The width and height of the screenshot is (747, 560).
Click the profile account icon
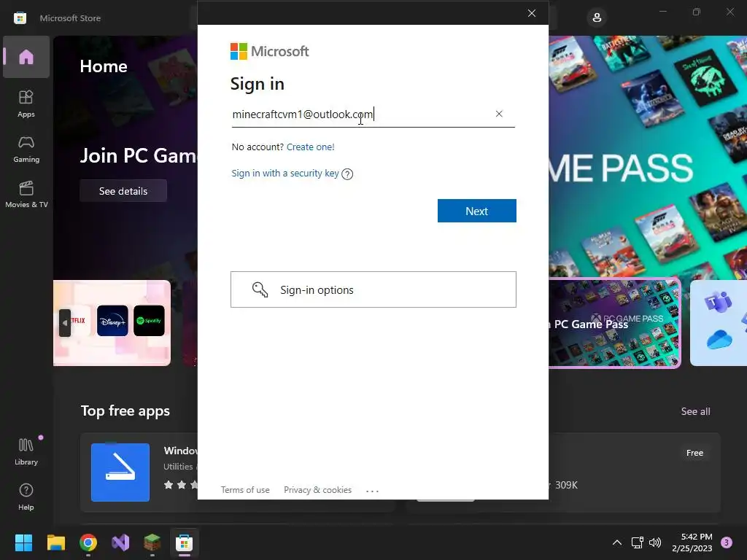click(x=597, y=18)
